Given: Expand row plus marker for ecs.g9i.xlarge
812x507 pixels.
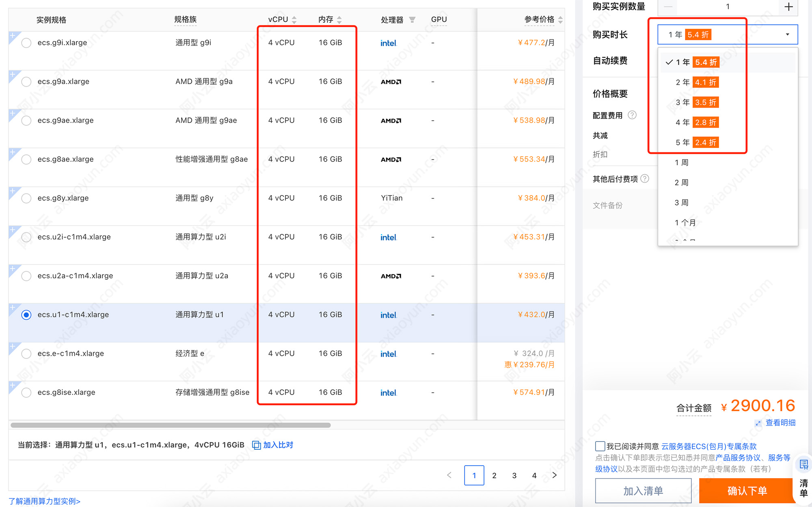Looking at the screenshot, I should (x=13, y=35).
